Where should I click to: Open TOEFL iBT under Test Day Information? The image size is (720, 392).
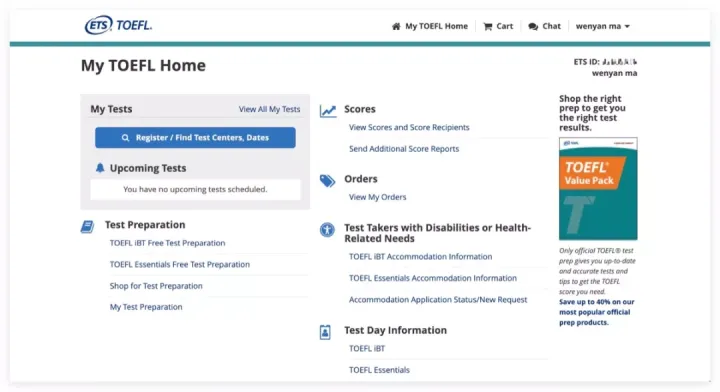366,348
